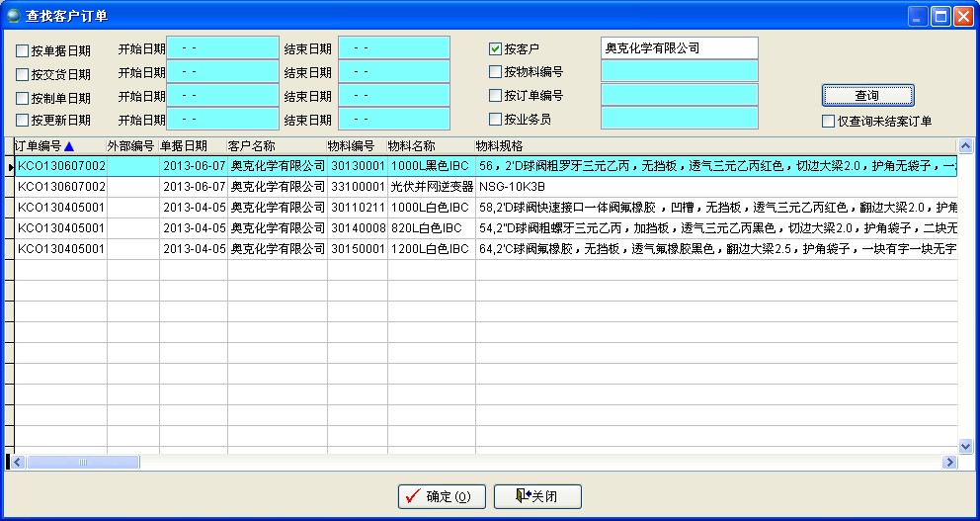
Task: Toggle 仅查询未结案订单 checkbox
Action: 829,122
